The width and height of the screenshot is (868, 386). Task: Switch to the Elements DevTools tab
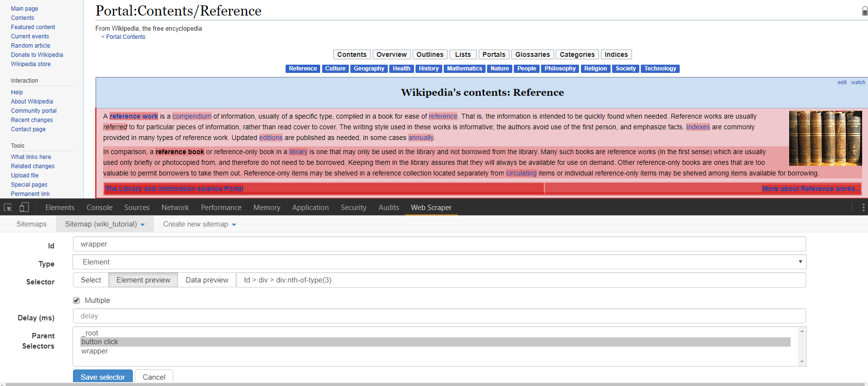[x=60, y=208]
